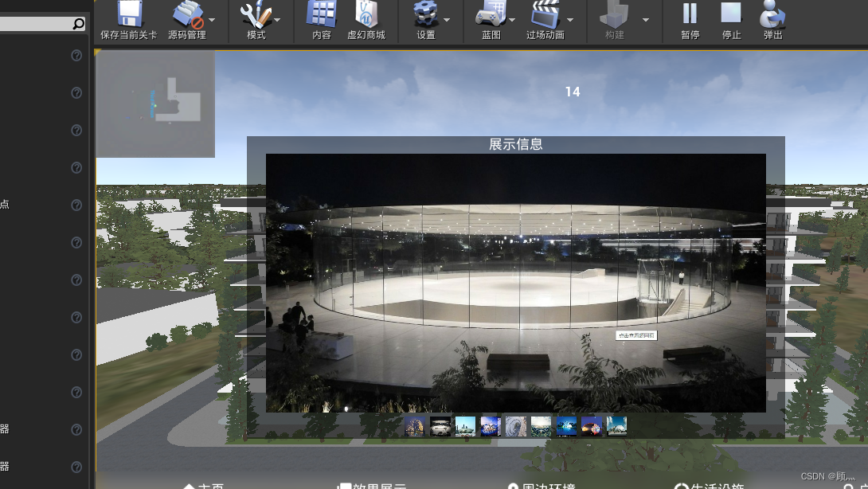Click the 保存当前关卡 save level icon
This screenshot has height=489, width=868.
coord(129,14)
